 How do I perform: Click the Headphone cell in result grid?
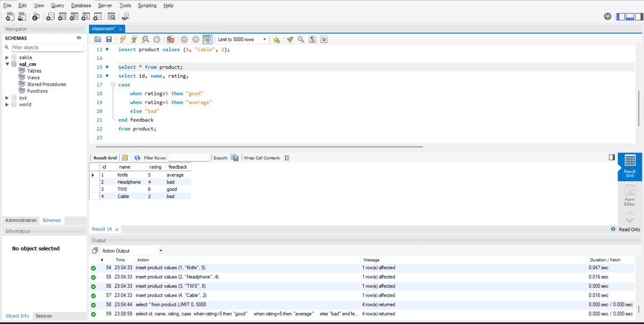pyautogui.click(x=129, y=182)
